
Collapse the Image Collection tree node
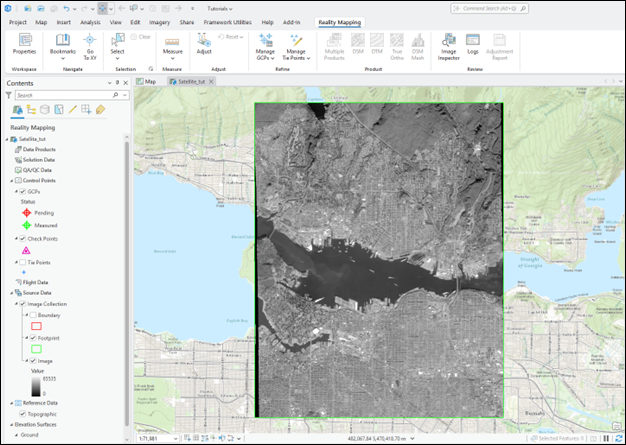pos(15,304)
